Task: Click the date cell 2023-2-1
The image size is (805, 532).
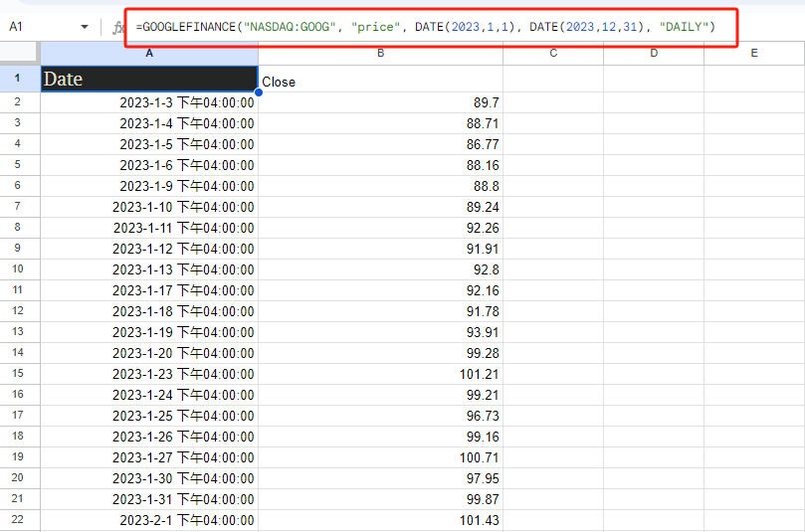Action: pos(149,520)
